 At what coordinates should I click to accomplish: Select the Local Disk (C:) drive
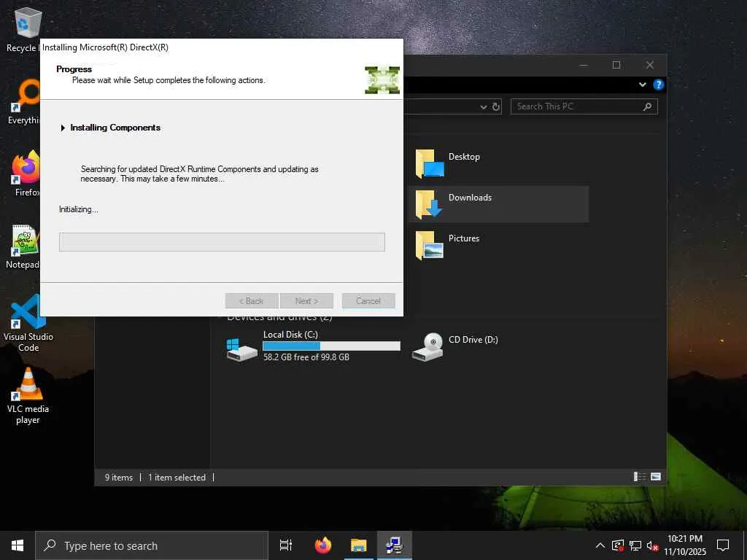[x=314, y=346]
